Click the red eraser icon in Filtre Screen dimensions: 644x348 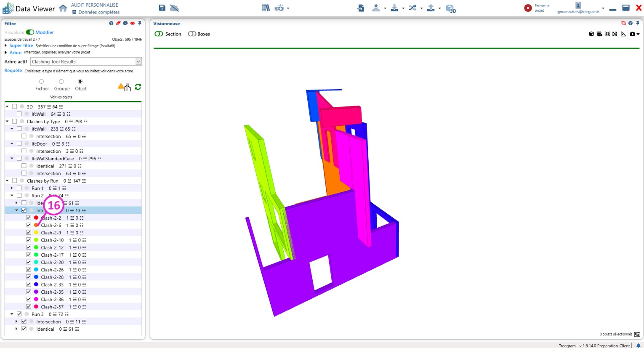118,24
